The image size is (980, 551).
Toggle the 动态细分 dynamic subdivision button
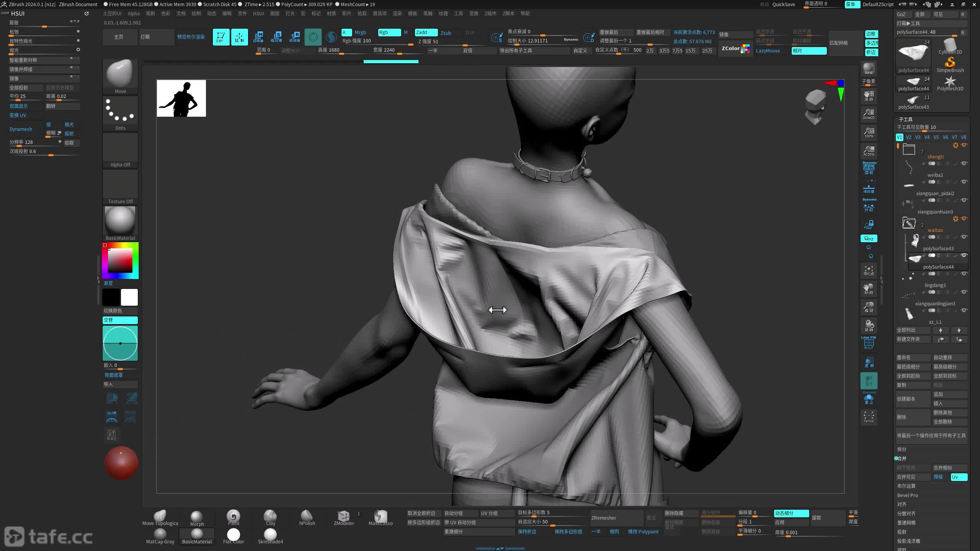pos(791,513)
